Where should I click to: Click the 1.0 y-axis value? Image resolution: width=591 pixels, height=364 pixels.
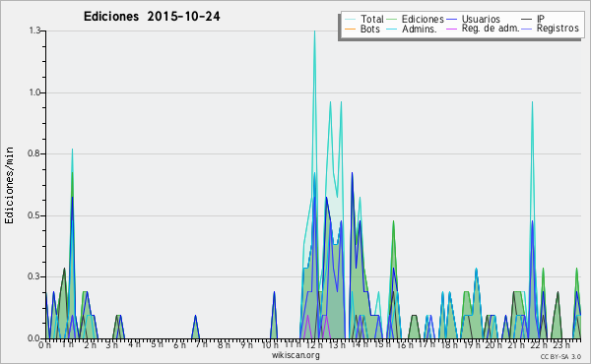click(x=34, y=92)
